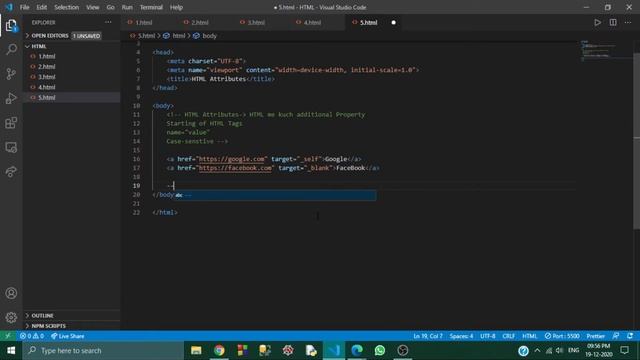
Task: Open the View menu
Action: click(x=93, y=7)
